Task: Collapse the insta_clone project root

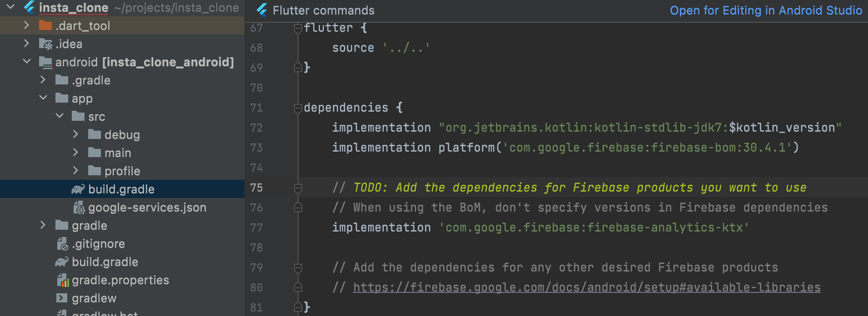Action: (x=11, y=7)
